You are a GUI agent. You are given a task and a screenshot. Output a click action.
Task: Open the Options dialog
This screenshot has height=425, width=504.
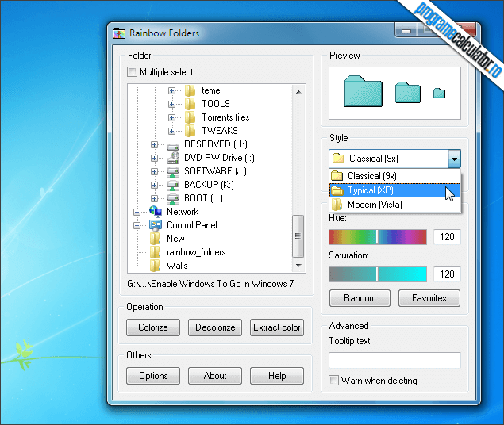point(153,376)
